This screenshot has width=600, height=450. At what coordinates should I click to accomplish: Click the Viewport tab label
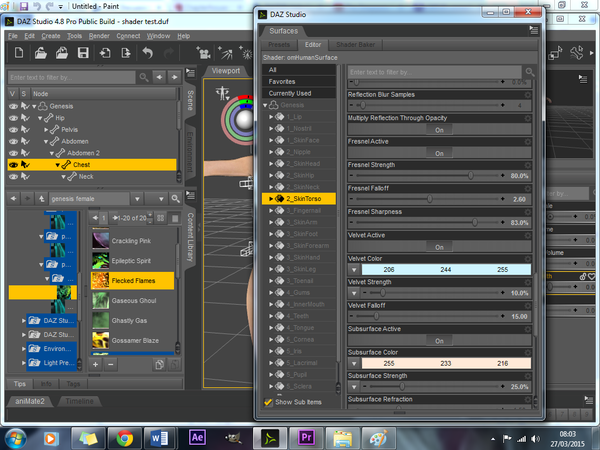(x=226, y=71)
